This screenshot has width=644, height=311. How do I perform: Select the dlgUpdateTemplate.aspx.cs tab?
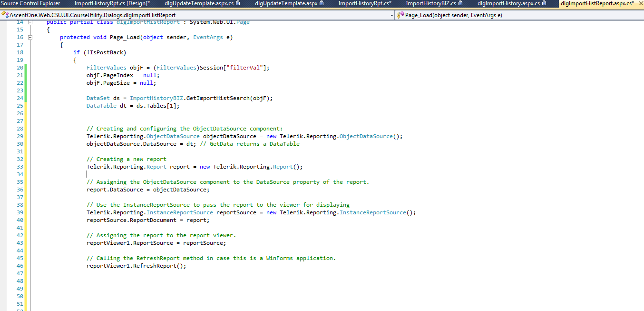pos(199,3)
